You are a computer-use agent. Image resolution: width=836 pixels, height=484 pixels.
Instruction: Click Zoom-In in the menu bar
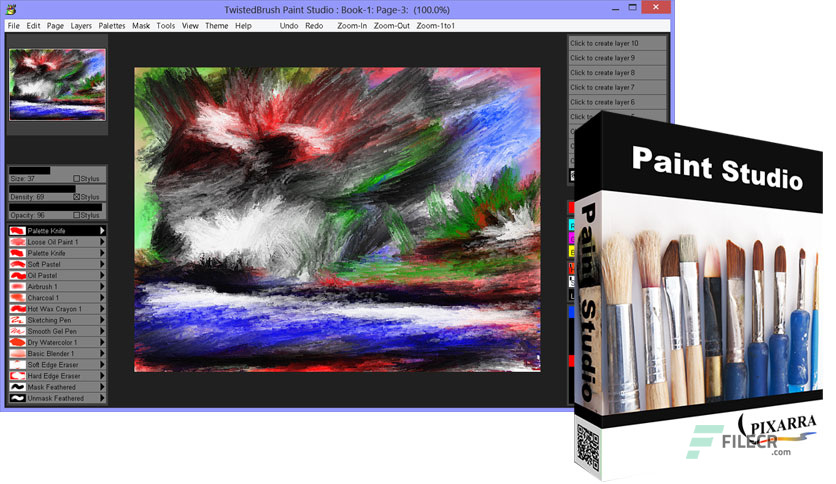(352, 26)
